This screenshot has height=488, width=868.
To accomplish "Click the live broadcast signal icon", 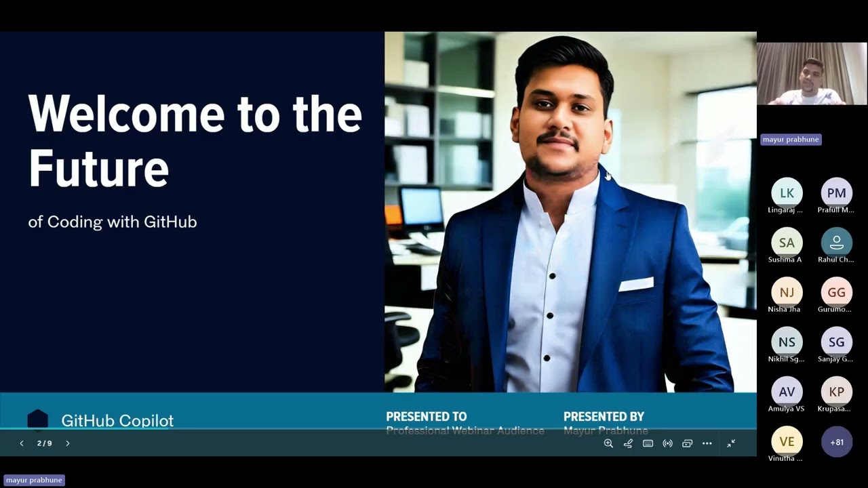I will [x=667, y=443].
